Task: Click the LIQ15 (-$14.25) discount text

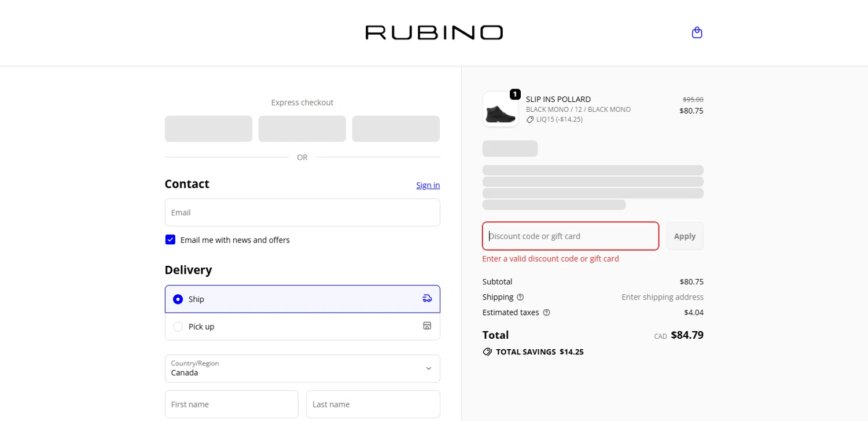Action: click(x=559, y=120)
